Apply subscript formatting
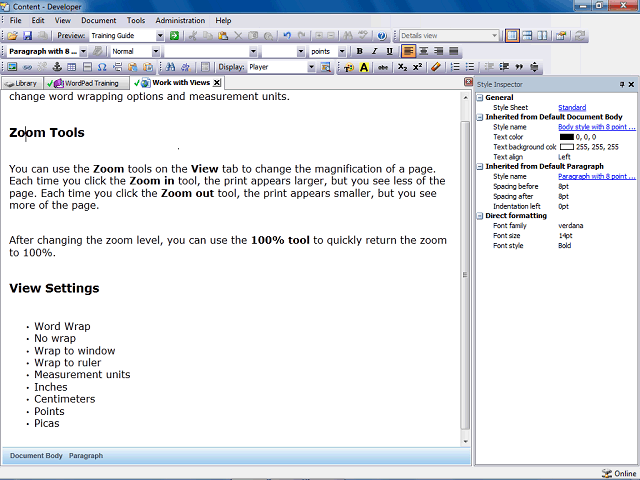The width and height of the screenshot is (640, 480). point(402,67)
